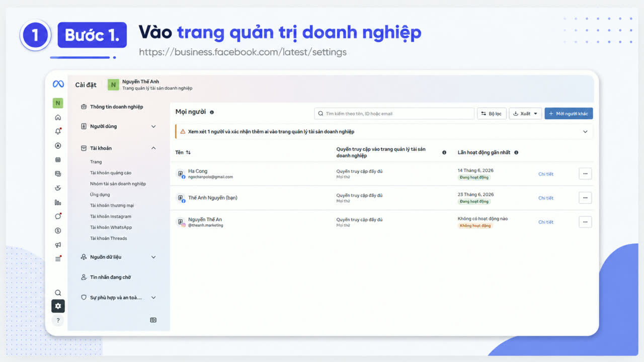Open the dollar monetization icon
The width and height of the screenshot is (644, 362).
pyautogui.click(x=58, y=231)
